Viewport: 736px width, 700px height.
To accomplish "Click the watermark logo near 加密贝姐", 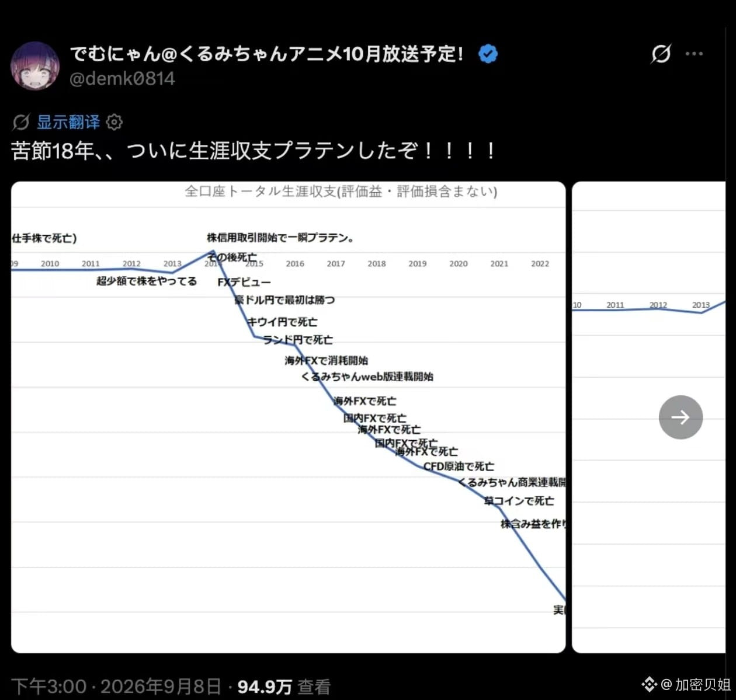I will click(649, 684).
